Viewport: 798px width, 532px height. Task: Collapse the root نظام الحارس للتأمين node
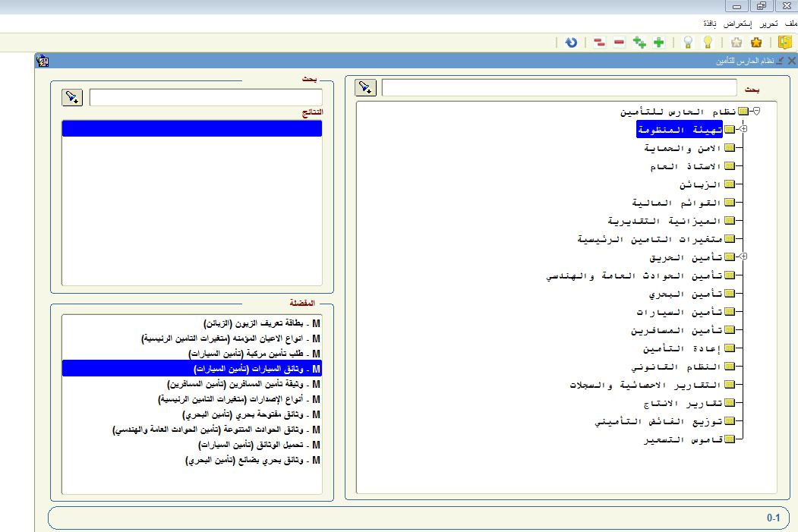pyautogui.click(x=755, y=111)
